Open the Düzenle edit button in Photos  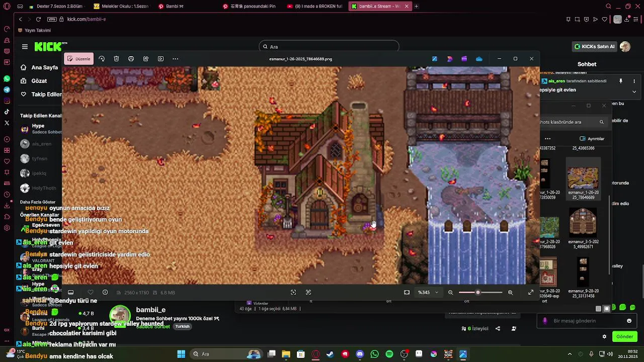coord(78,59)
